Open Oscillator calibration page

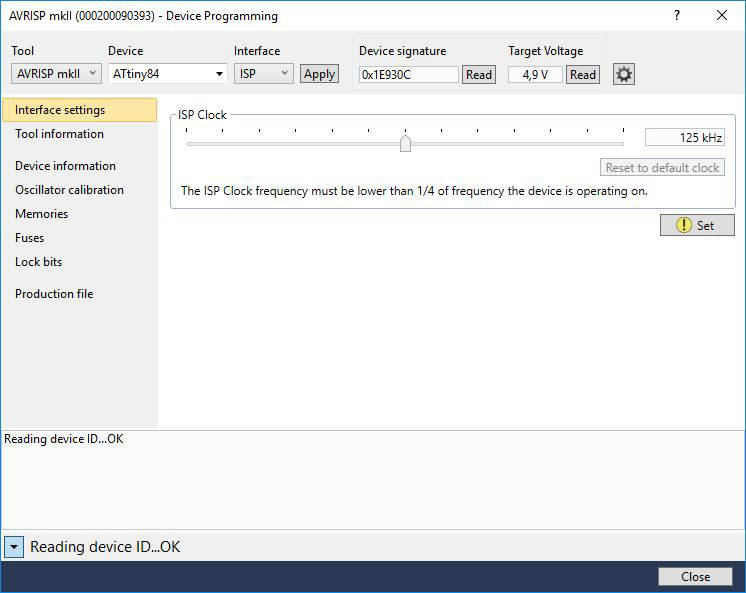[69, 190]
